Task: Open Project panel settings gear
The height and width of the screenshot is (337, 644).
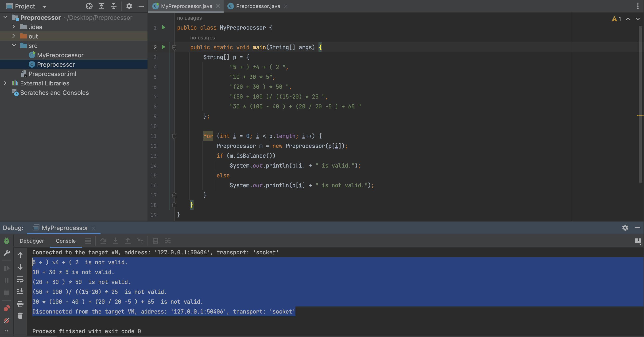Action: pyautogui.click(x=129, y=6)
